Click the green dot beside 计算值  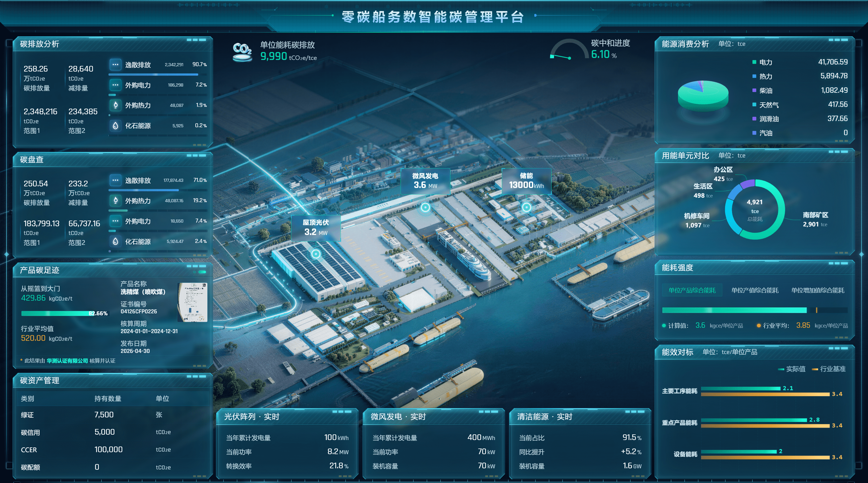pyautogui.click(x=664, y=325)
